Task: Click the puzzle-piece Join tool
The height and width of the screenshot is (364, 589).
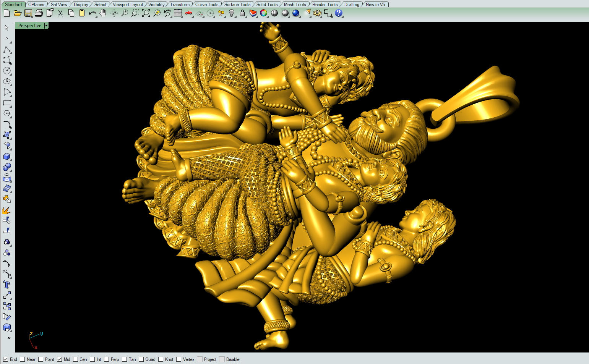Action: [7, 199]
